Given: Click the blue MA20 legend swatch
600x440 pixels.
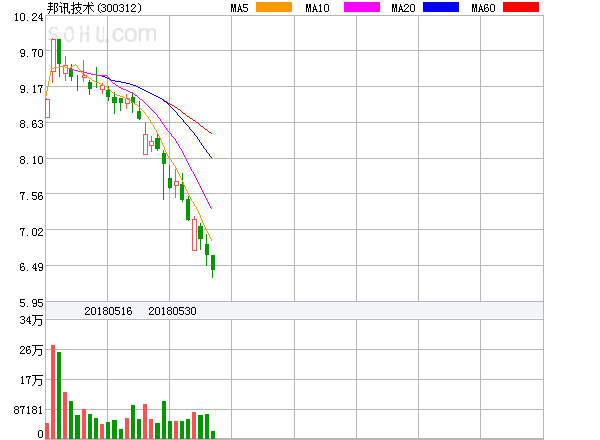Looking at the screenshot, I should tap(441, 7).
